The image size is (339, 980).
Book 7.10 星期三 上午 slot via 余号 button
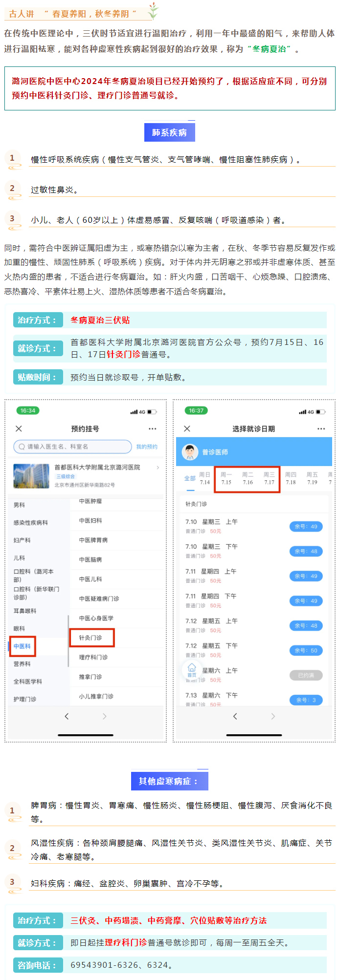pos(306,527)
